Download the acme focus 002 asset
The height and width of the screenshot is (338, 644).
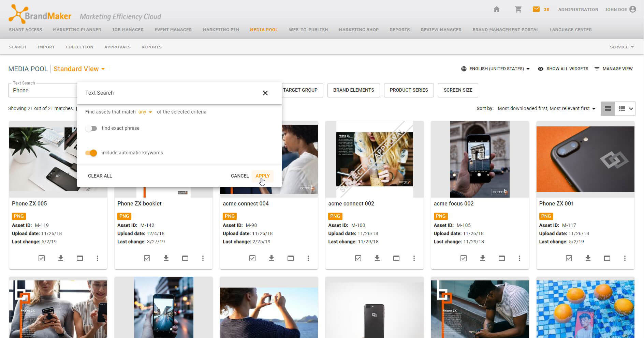483,258
